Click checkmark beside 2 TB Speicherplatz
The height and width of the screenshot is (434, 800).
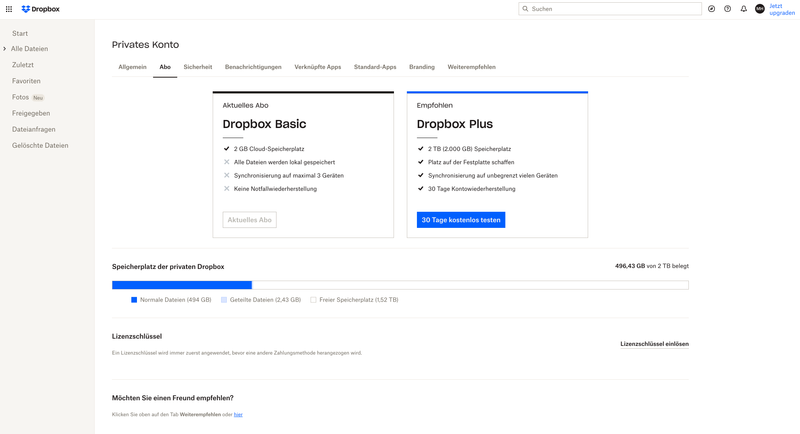(420, 149)
